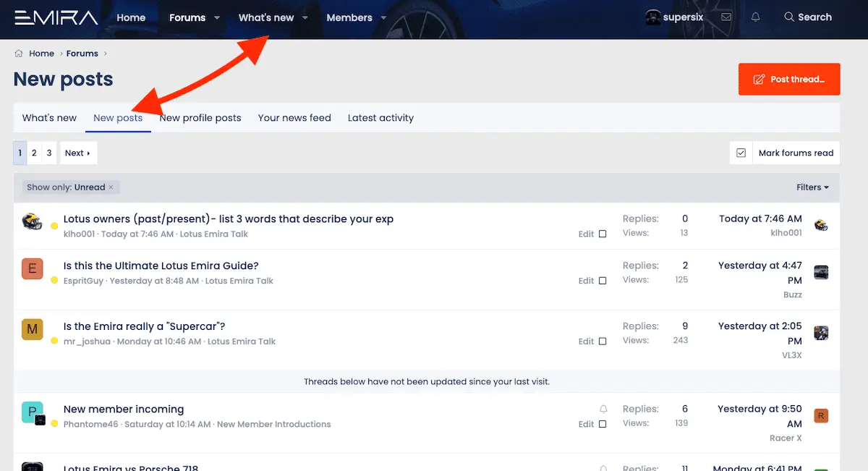Switch to New profile posts tab
The height and width of the screenshot is (471, 868).
coord(200,118)
